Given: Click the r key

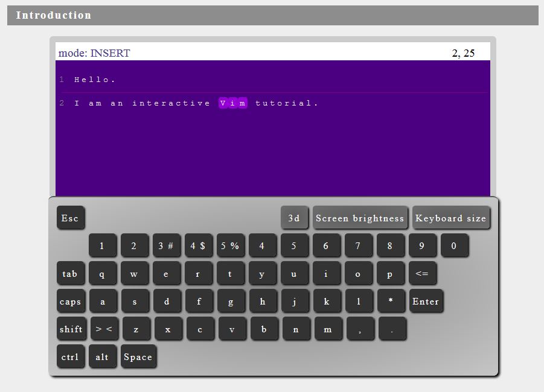Looking at the screenshot, I should point(198,273).
